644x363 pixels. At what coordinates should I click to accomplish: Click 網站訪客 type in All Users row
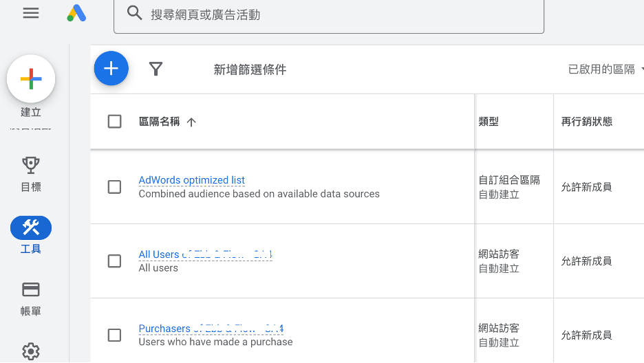pos(499,254)
